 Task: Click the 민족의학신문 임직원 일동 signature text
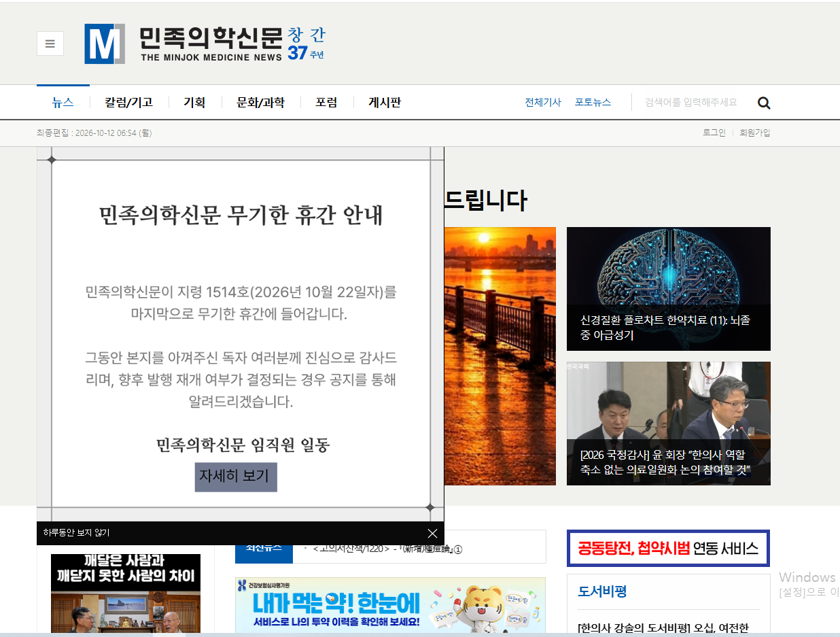pyautogui.click(x=243, y=445)
